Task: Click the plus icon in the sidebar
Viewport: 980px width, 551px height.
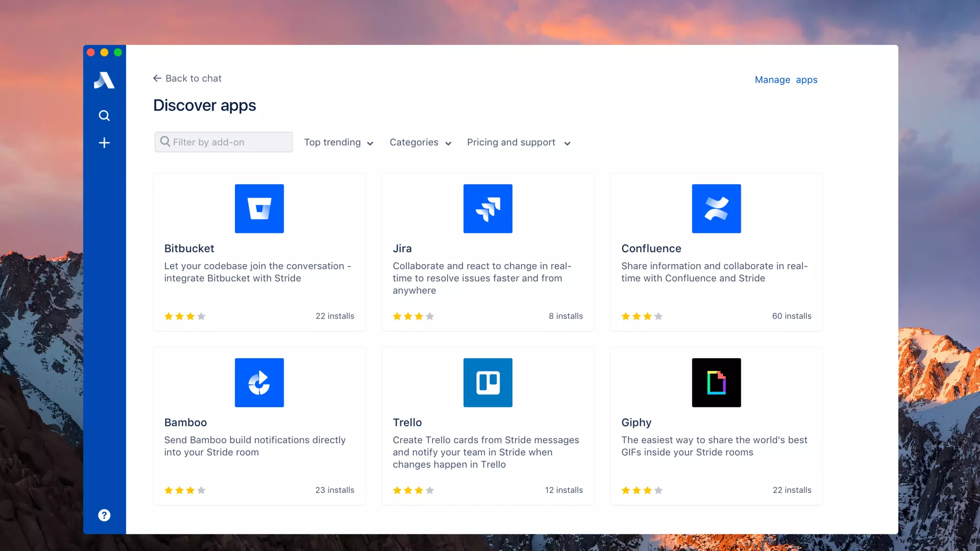Action: coord(104,143)
